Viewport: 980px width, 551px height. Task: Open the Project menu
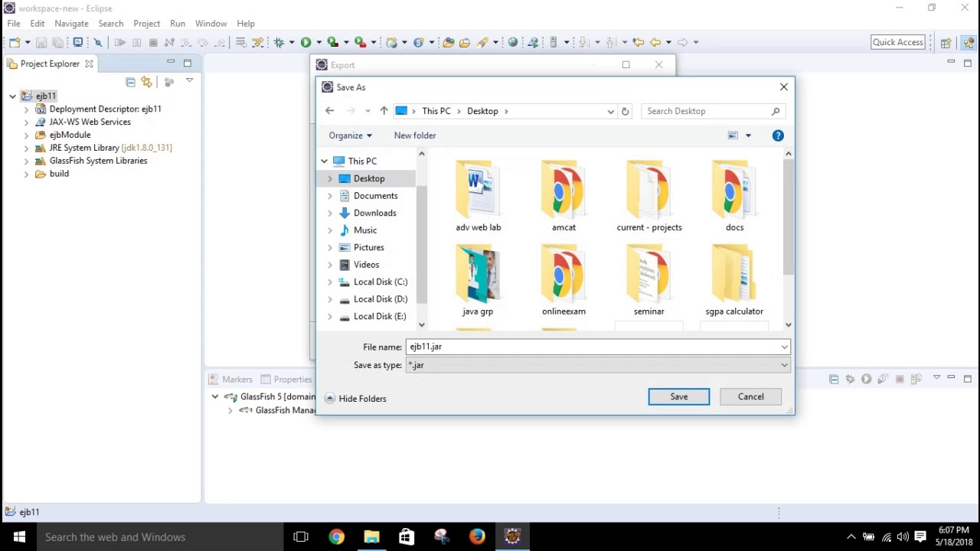tap(147, 24)
